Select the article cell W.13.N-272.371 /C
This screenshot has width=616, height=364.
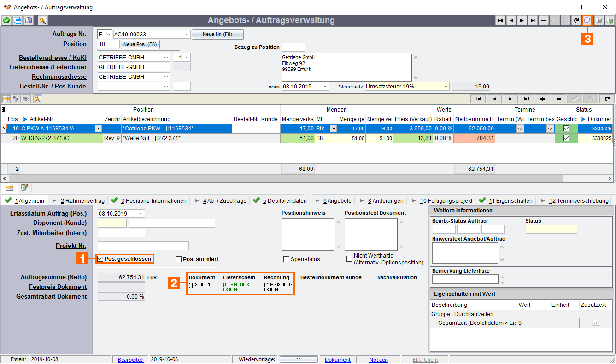coord(61,138)
